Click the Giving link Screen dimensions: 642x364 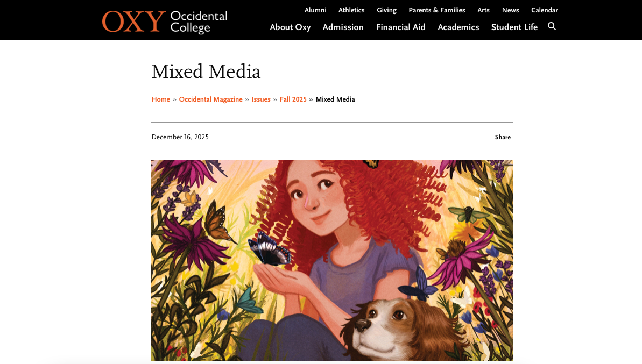(386, 10)
